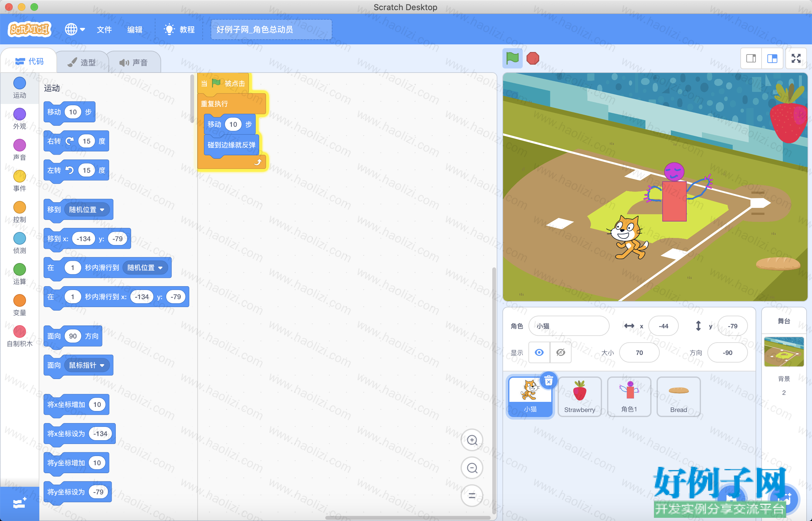This screenshot has width=812, height=521.
Task: Open 教程 tutorials
Action: coord(179,29)
